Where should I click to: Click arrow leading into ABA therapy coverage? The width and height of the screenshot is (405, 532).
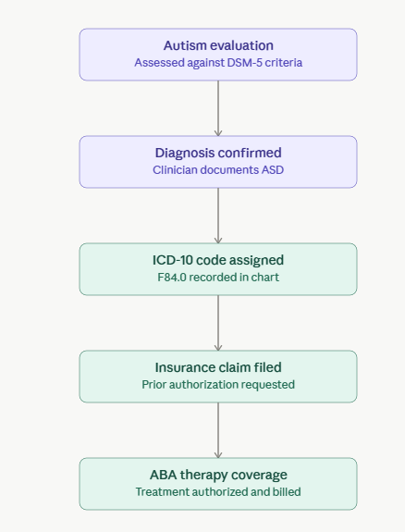pos(218,430)
